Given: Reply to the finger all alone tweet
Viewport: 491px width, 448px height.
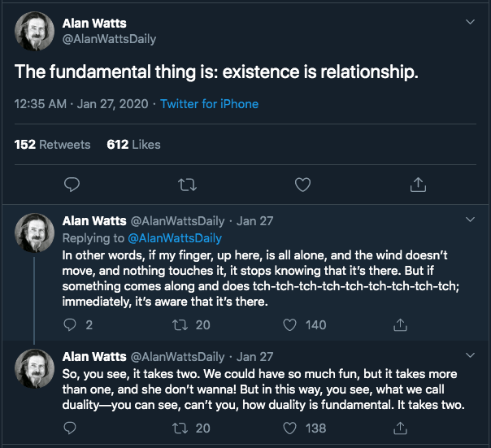Looking at the screenshot, I should (x=70, y=324).
